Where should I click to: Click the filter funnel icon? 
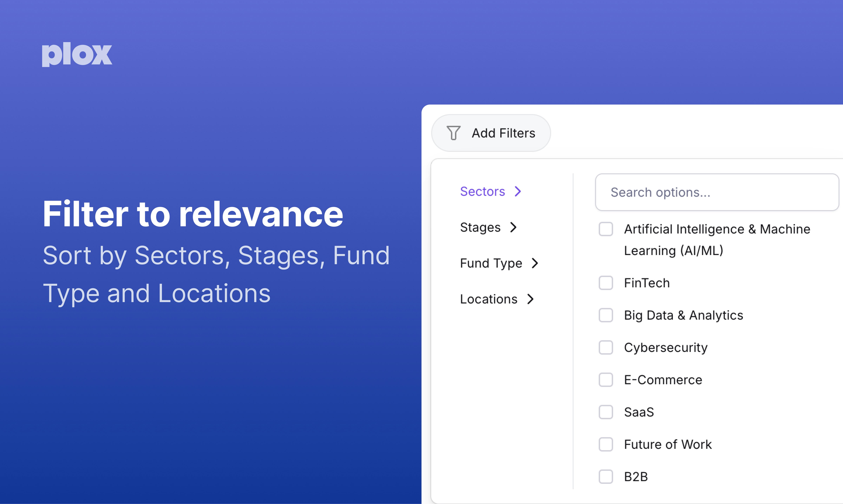coord(454,133)
